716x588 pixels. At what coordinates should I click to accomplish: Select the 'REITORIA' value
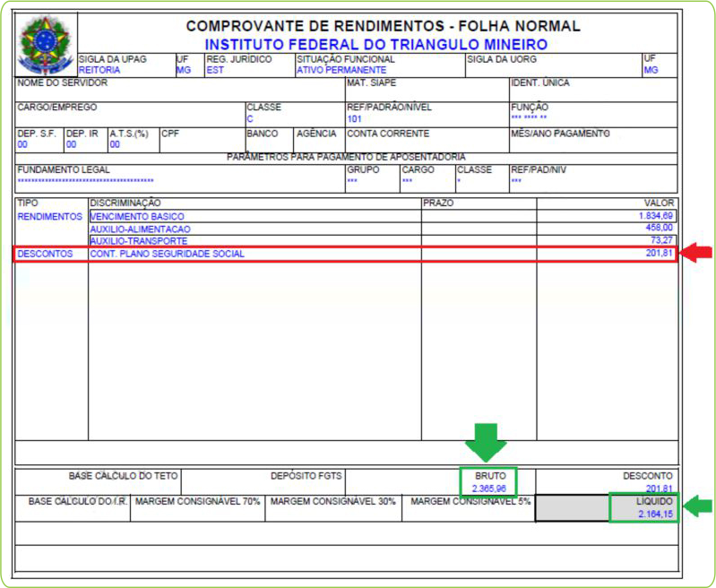pos(99,70)
